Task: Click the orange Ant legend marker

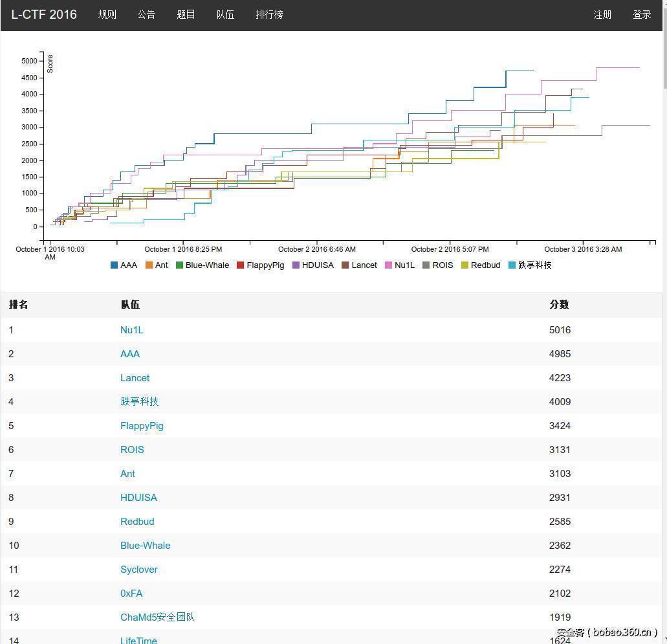Action: point(148,265)
